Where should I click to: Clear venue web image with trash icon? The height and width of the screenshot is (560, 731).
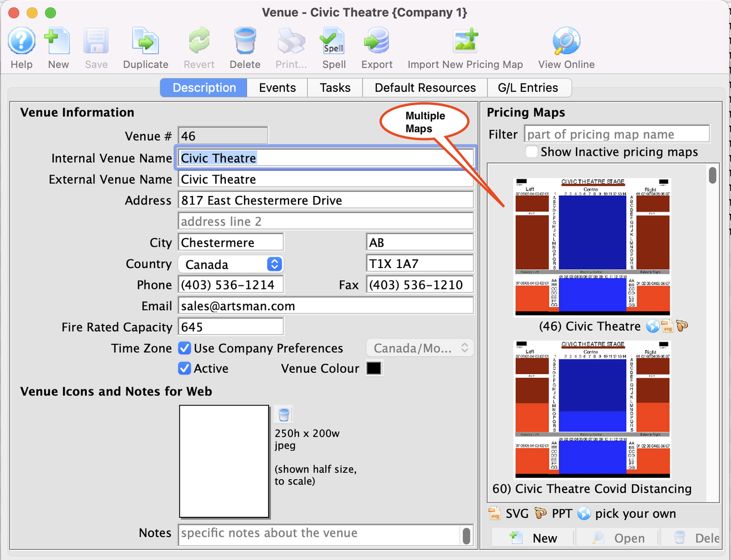pos(284,415)
